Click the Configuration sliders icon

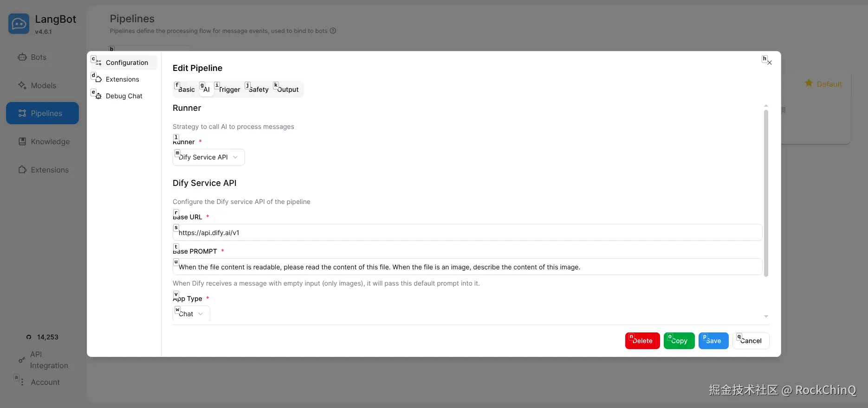(x=98, y=63)
